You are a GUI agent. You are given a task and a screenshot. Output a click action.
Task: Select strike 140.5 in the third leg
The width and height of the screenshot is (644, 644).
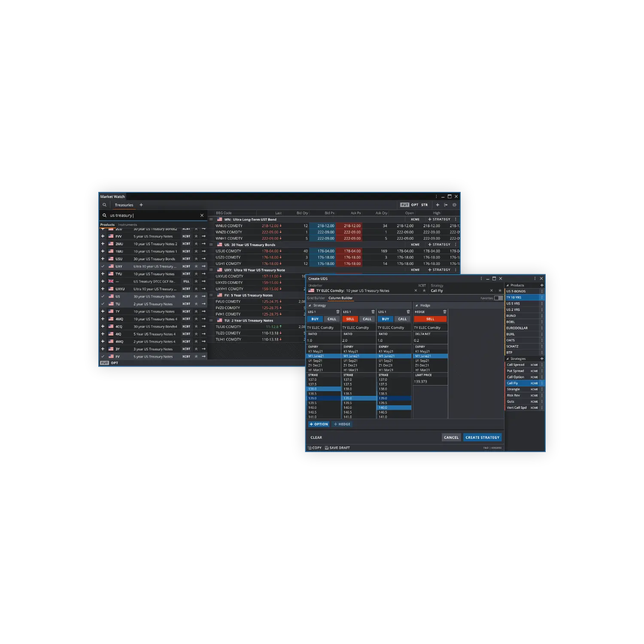point(383,412)
